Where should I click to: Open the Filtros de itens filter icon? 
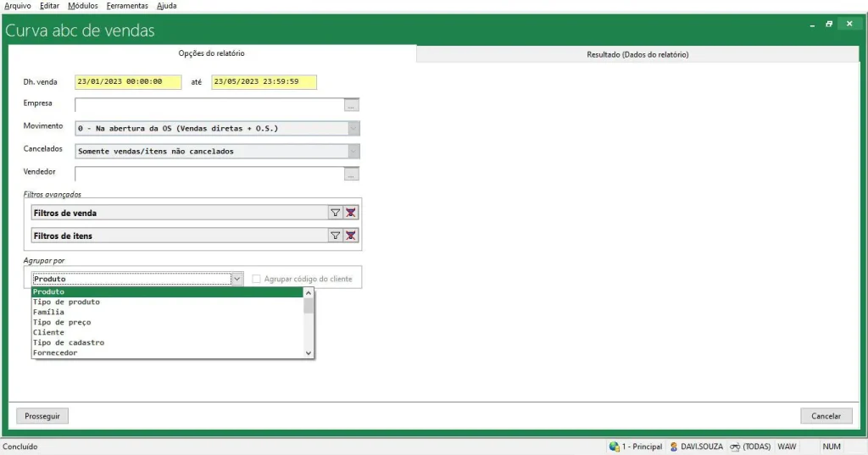click(335, 236)
